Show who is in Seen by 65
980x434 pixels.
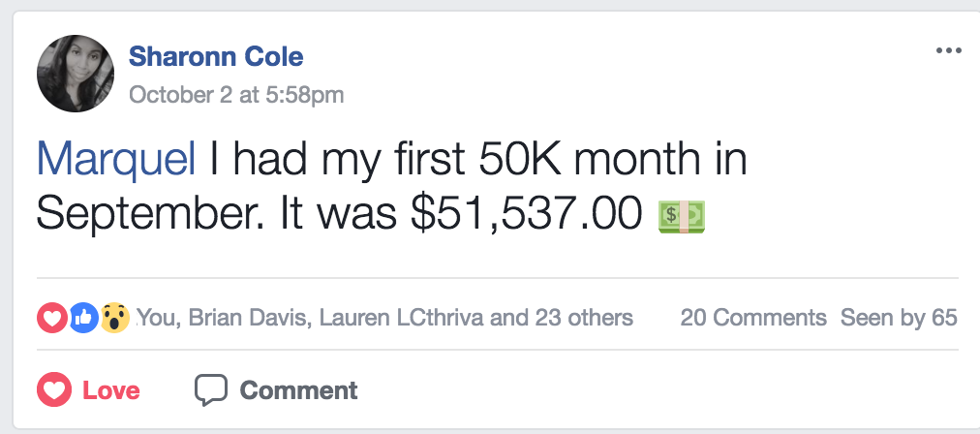[899, 318]
